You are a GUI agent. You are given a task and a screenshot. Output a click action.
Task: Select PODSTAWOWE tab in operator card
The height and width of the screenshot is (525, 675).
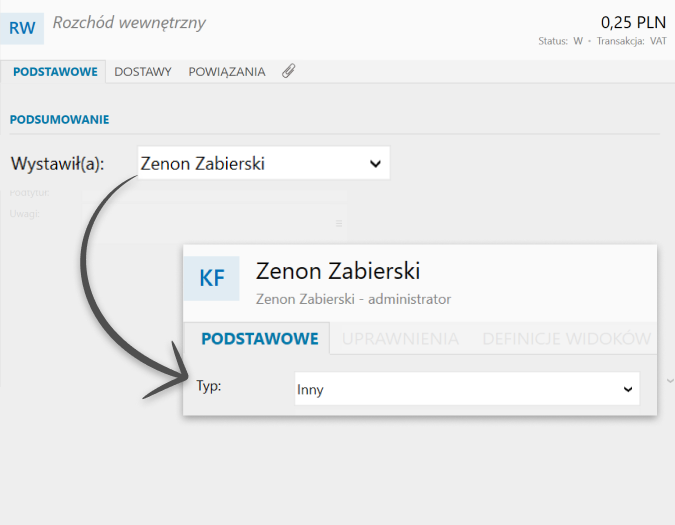click(260, 339)
